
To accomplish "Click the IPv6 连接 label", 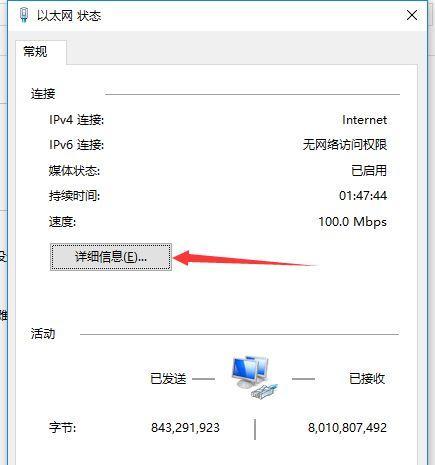I will pyautogui.click(x=77, y=145).
